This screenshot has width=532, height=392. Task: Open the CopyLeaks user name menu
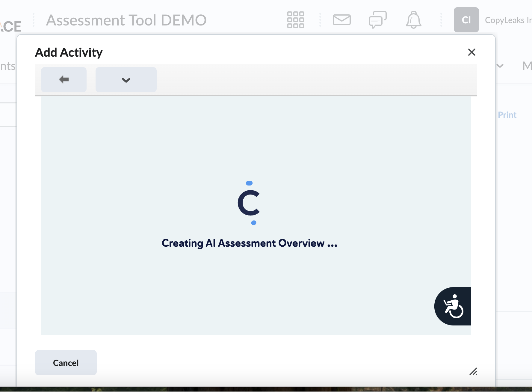[508, 20]
